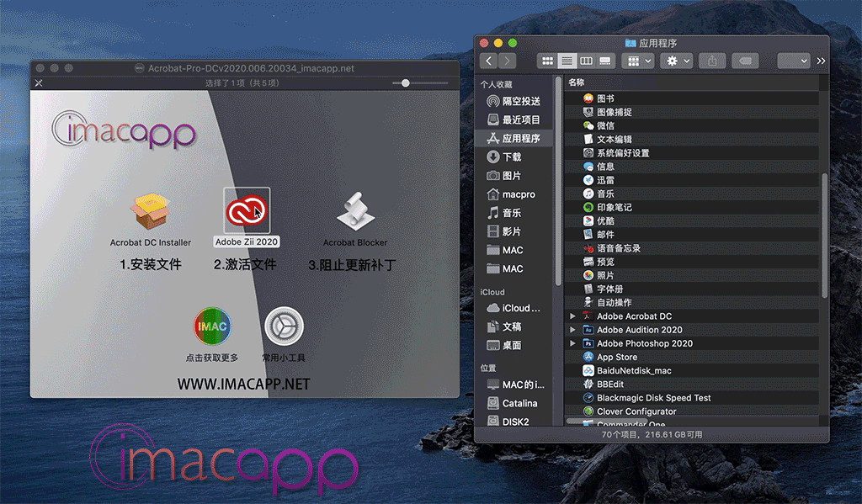Select 下载 in Finder sidebar
Screen dimensions: 862x504
[x=514, y=157]
